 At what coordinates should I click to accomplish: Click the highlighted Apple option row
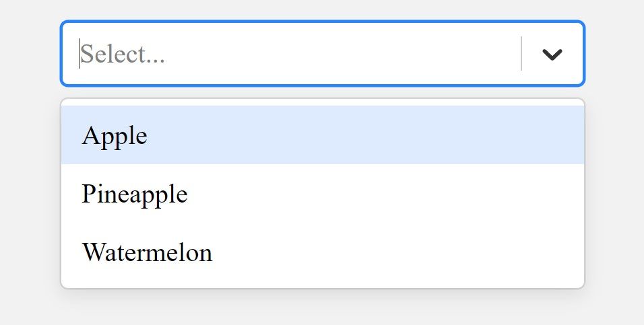click(322, 135)
